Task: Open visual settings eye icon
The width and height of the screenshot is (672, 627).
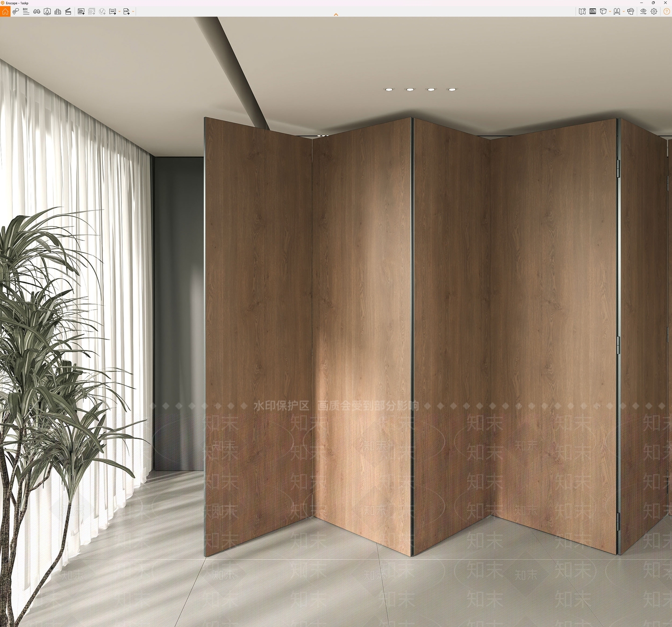Action: (643, 11)
